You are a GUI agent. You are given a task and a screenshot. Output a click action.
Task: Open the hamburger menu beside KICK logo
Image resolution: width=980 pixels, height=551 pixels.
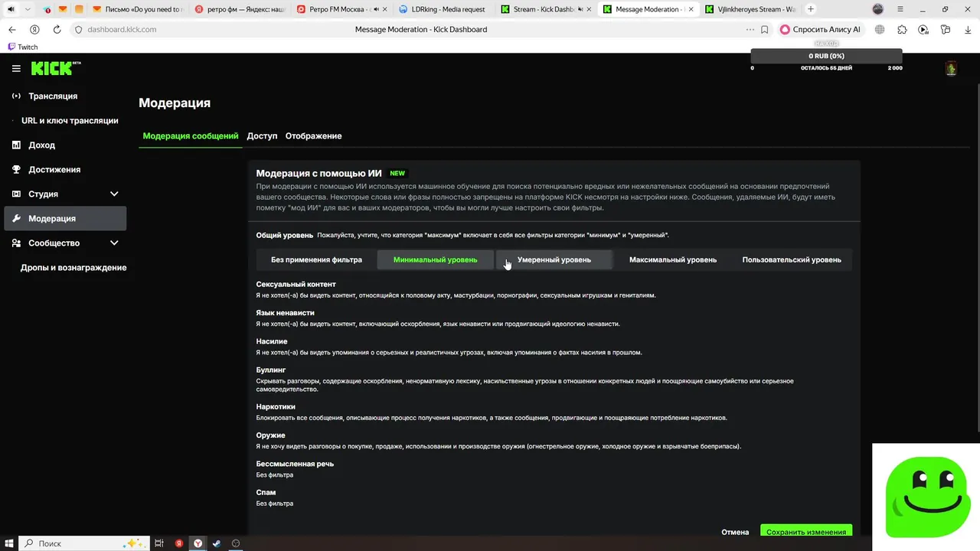(x=16, y=68)
